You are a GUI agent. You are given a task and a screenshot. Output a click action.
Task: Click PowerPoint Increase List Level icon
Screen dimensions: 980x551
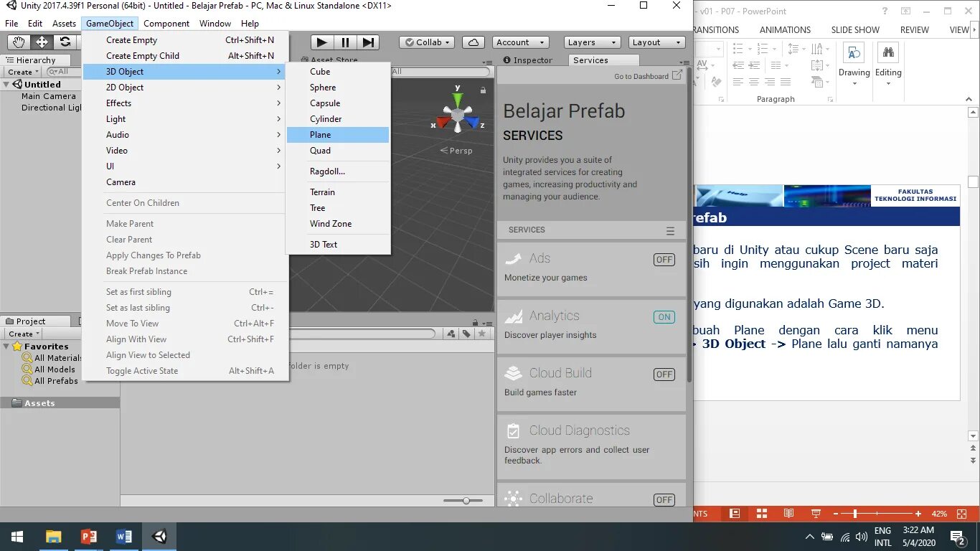[x=753, y=65]
